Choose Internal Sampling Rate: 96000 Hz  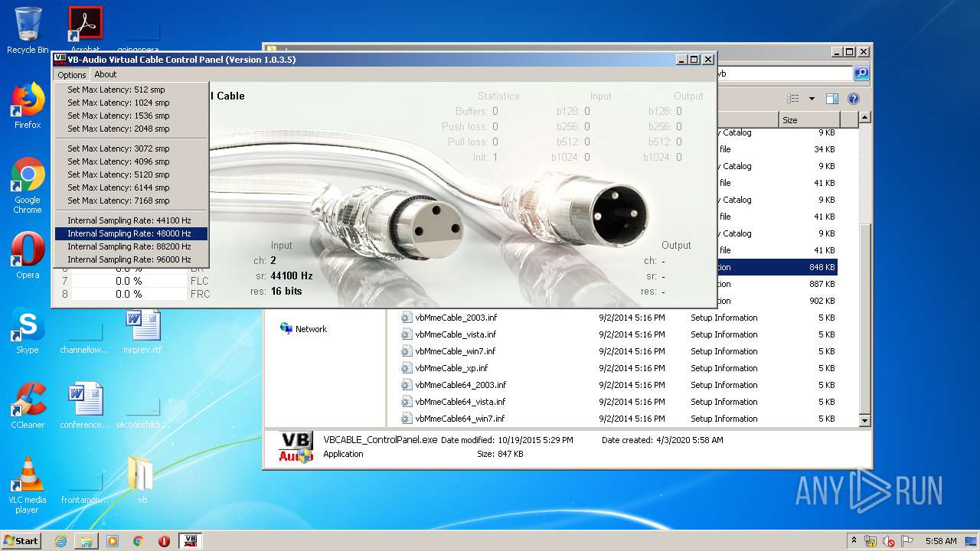click(131, 259)
